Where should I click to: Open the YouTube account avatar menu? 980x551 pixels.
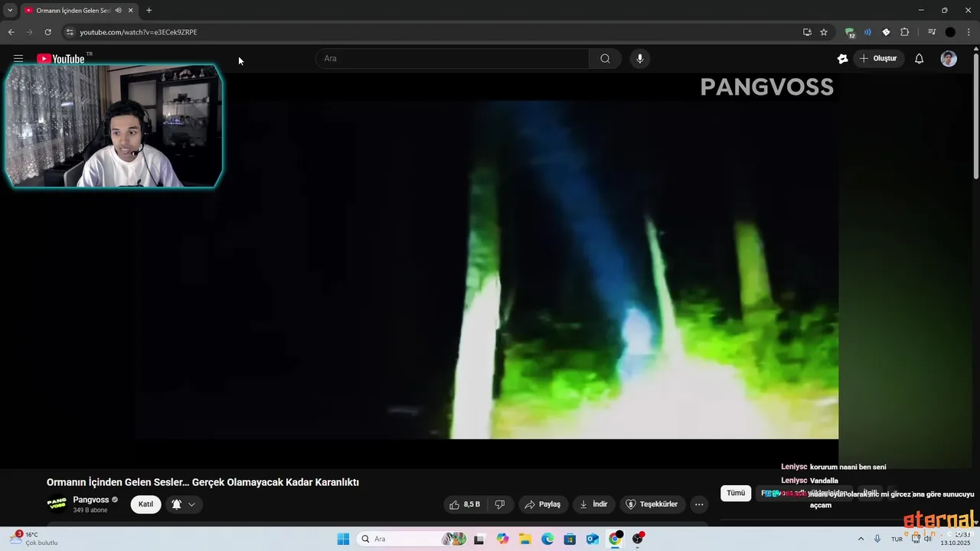pyautogui.click(x=949, y=58)
